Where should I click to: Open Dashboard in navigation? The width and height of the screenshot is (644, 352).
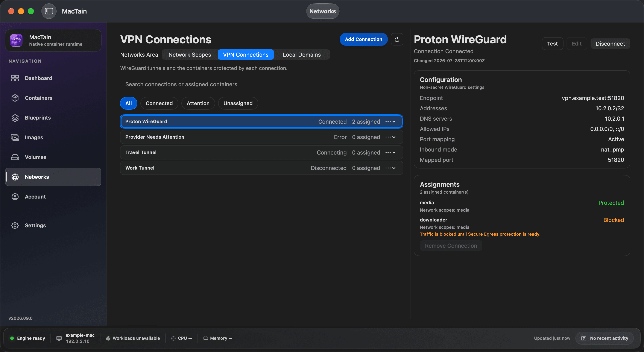tap(53, 78)
